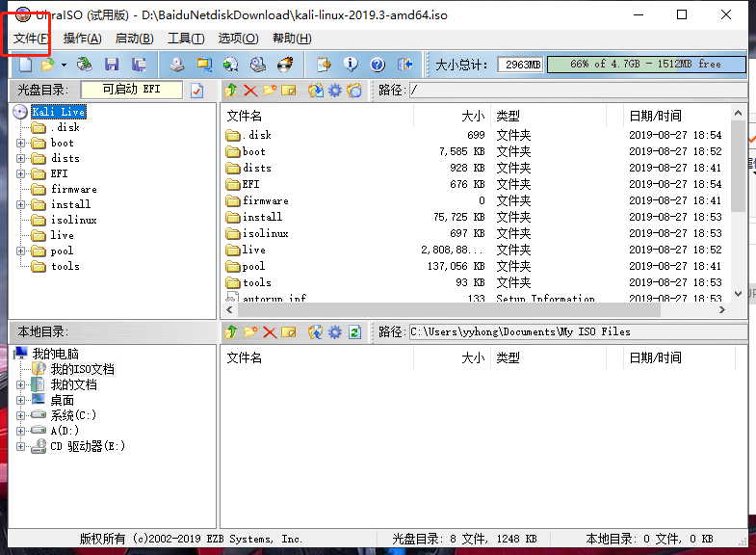Select the Kali Live root tree node
The width and height of the screenshot is (756, 555).
tap(59, 112)
